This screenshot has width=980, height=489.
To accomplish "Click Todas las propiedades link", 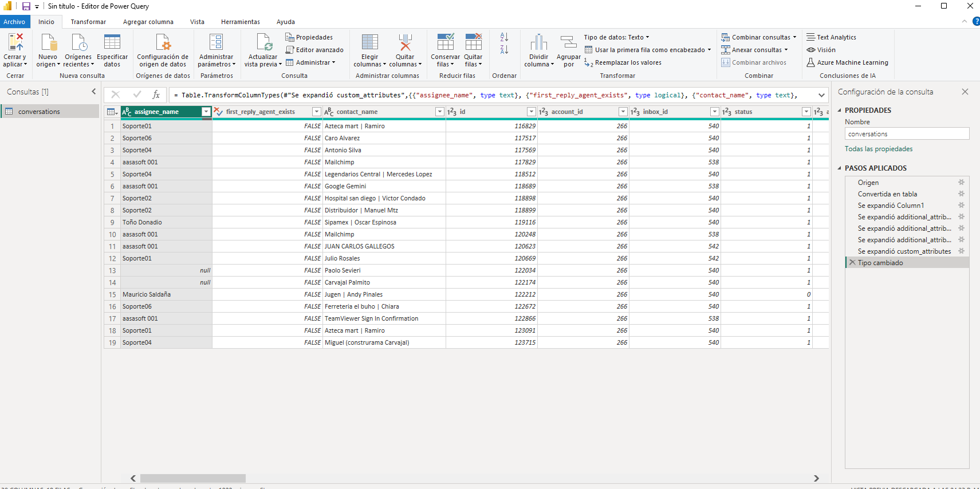I will pyautogui.click(x=879, y=149).
